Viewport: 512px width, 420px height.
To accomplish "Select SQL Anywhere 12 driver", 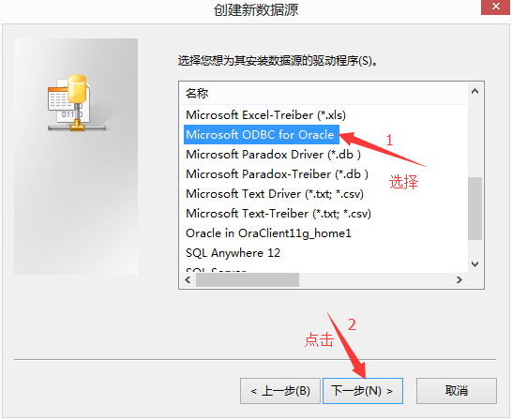I will pyautogui.click(x=233, y=253).
